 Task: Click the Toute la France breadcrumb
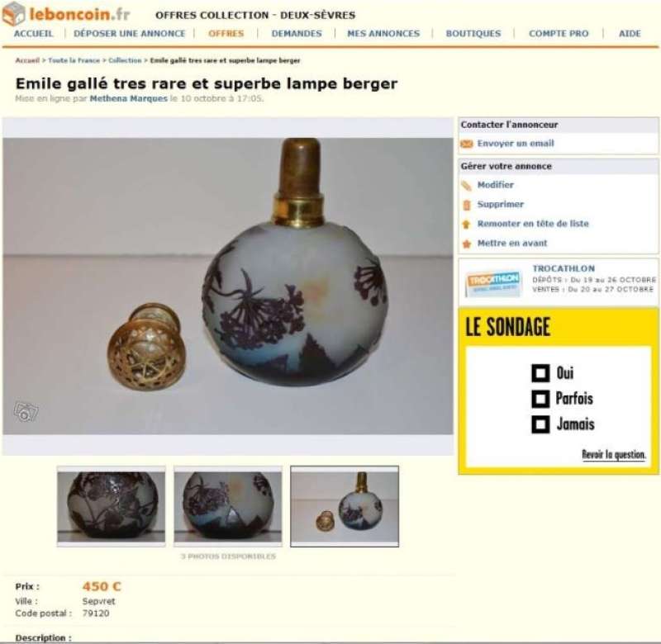[74, 60]
